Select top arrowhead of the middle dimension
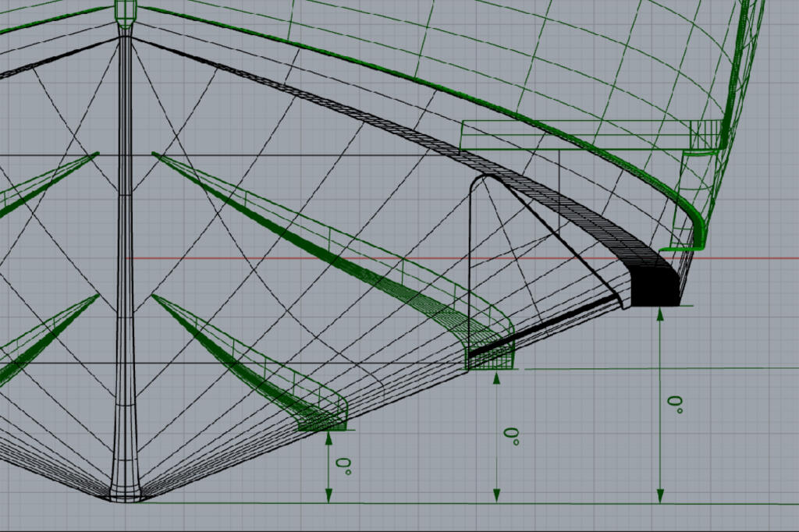The image size is (799, 532). click(497, 377)
